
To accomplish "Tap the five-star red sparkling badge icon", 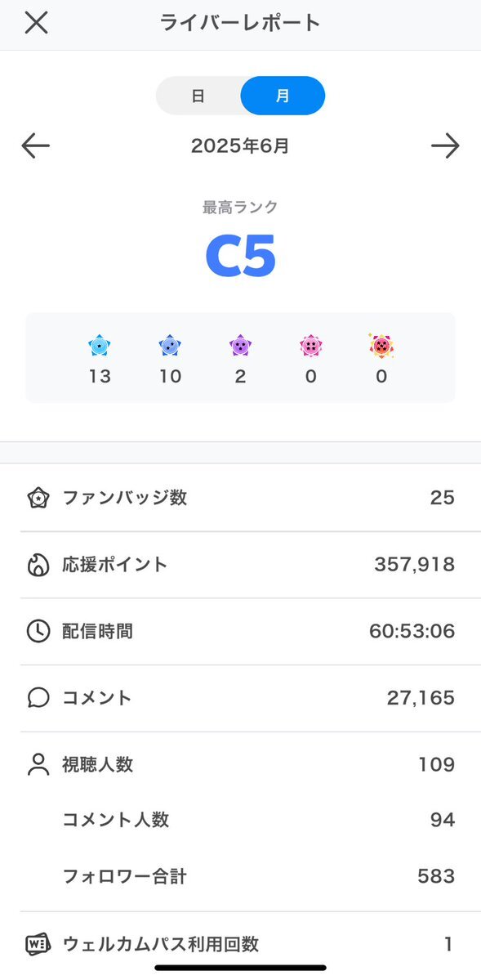I will tap(381, 345).
